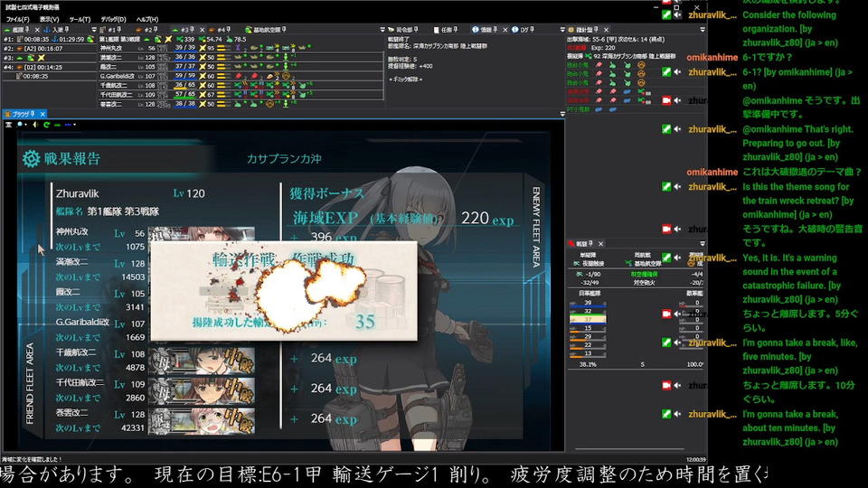Toggle green checkmark beside 'about ten minutes'

click(x=666, y=414)
